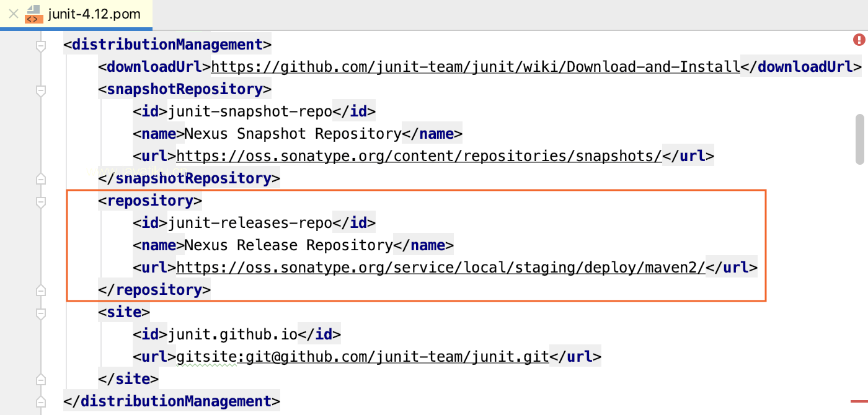
Task: Click the gitsite junit.git URL
Action: pyautogui.click(x=363, y=357)
